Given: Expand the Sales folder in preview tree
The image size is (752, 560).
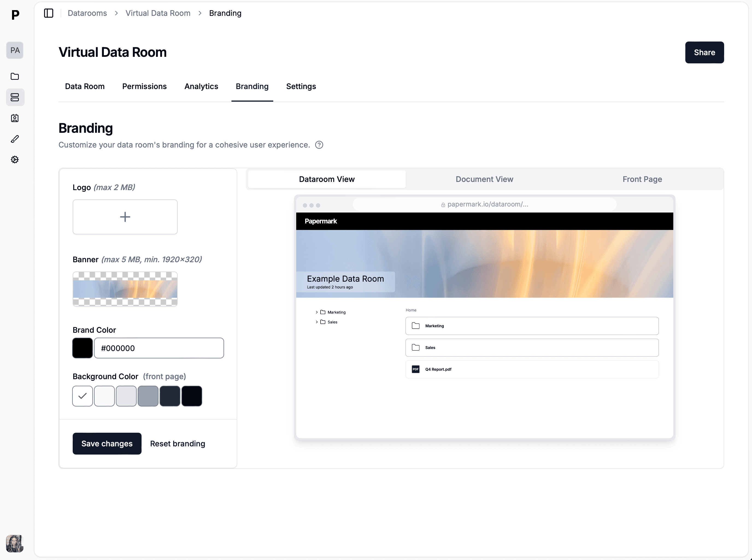Looking at the screenshot, I should [317, 322].
